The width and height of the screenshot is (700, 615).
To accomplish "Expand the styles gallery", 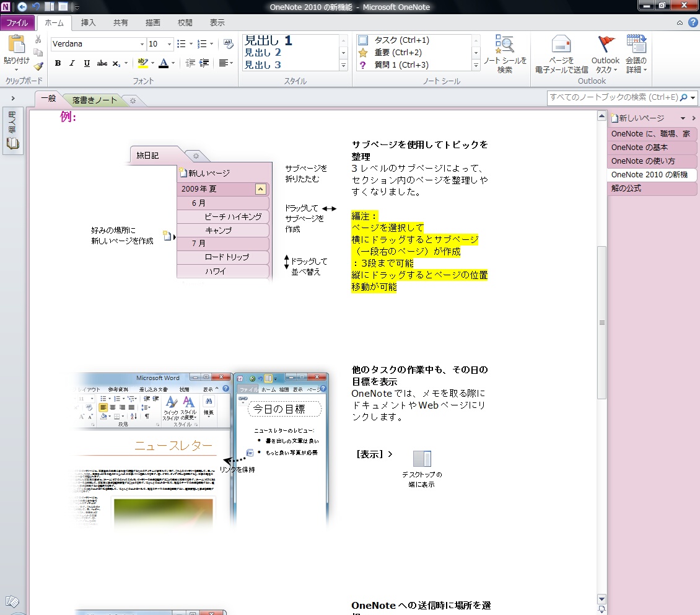I will tap(343, 65).
